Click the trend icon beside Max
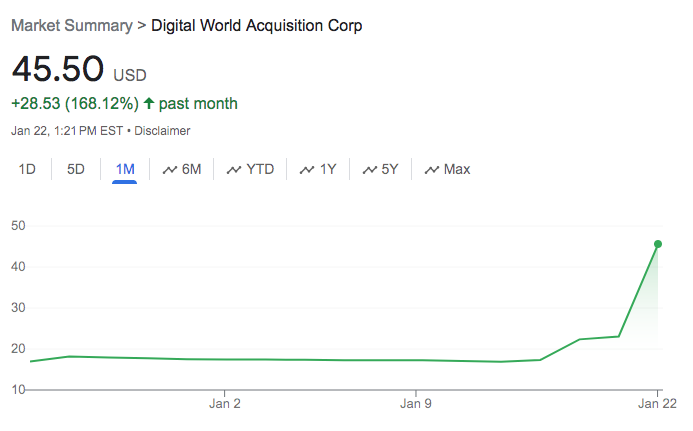 432,170
